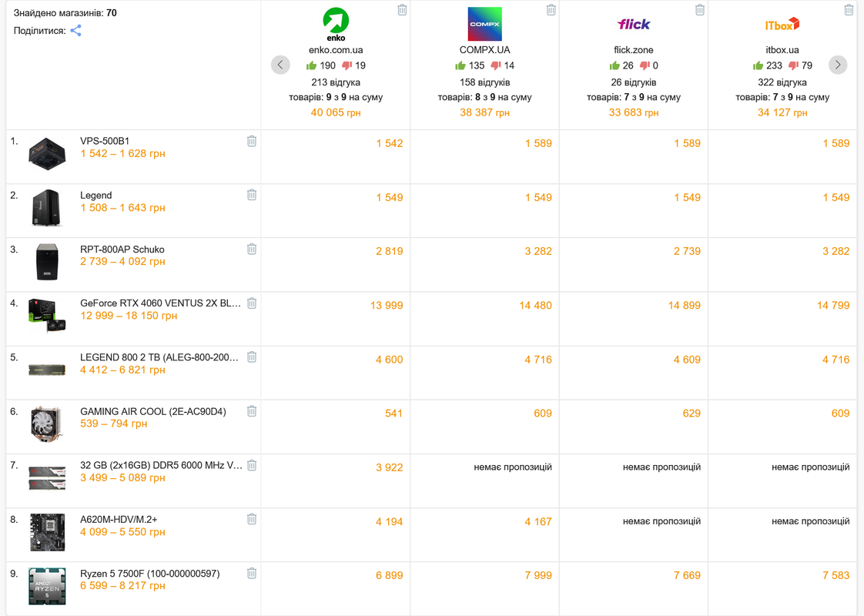Open the VPS-500B1 product name
864x616 pixels.
[105, 141]
